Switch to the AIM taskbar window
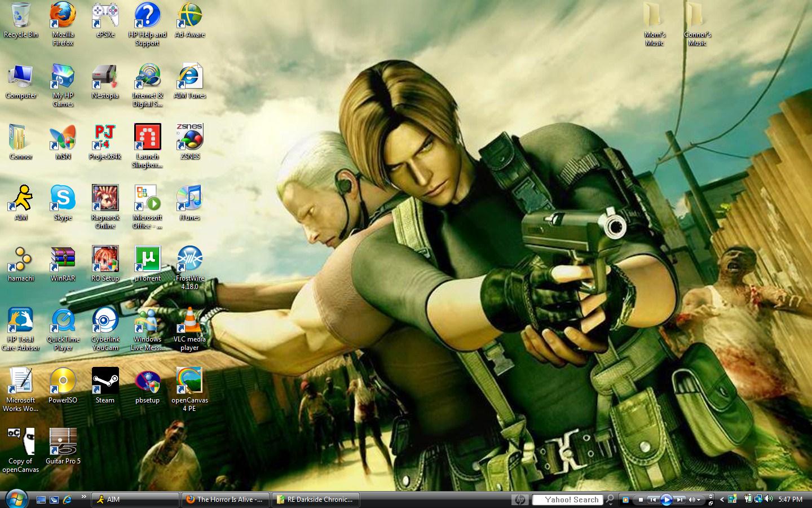Image resolution: width=812 pixels, height=508 pixels. click(135, 500)
